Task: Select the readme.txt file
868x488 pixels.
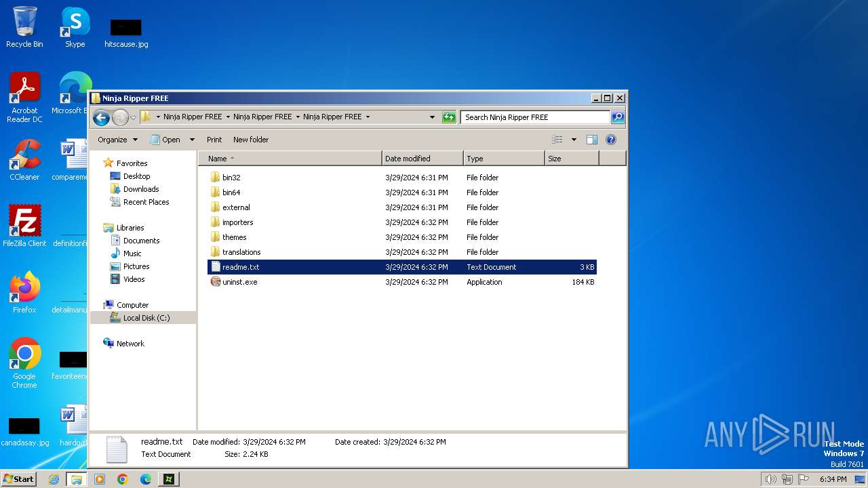Action: (402, 267)
